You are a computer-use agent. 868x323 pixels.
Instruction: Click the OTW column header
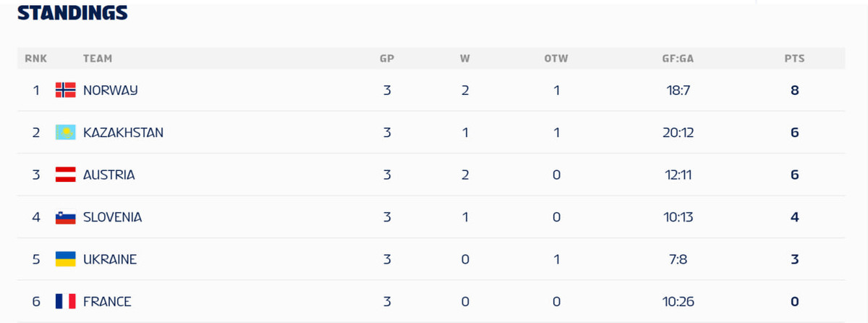point(556,59)
